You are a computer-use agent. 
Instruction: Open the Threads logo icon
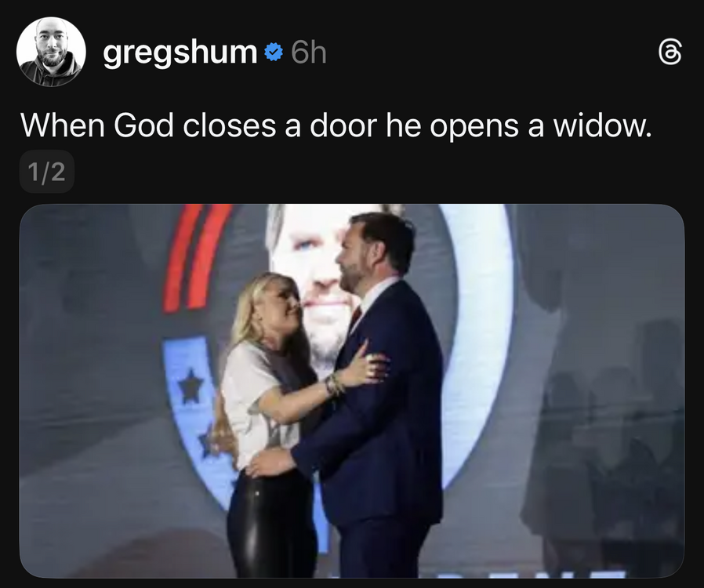pyautogui.click(x=670, y=52)
